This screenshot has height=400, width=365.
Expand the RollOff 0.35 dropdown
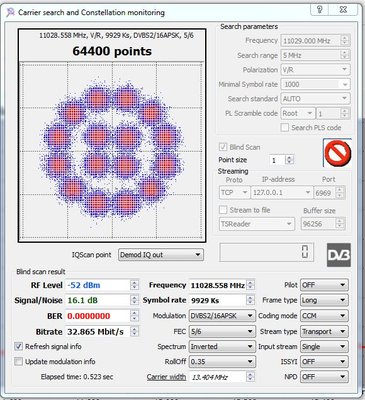point(222,362)
